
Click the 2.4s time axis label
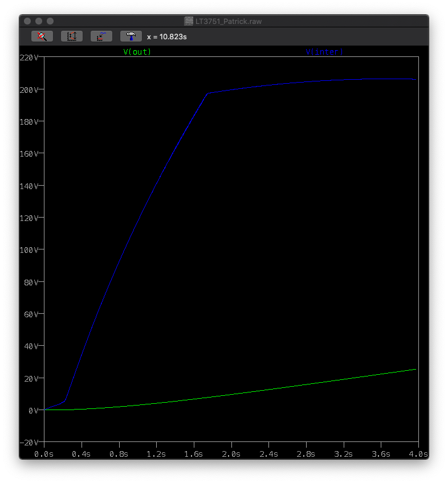click(x=268, y=454)
